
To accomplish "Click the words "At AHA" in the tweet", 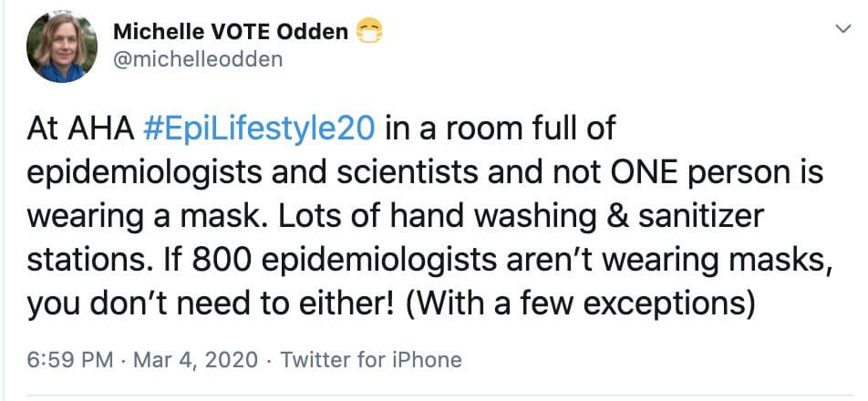I will [80, 129].
